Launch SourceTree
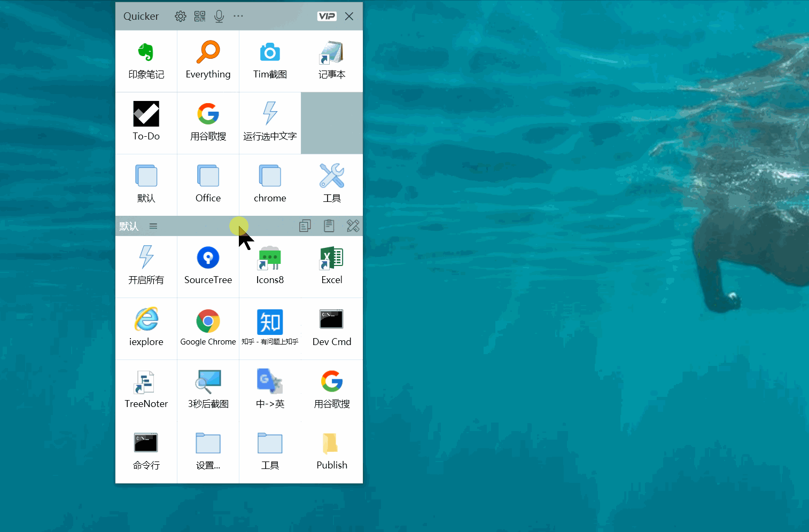809x532 pixels. (x=208, y=267)
